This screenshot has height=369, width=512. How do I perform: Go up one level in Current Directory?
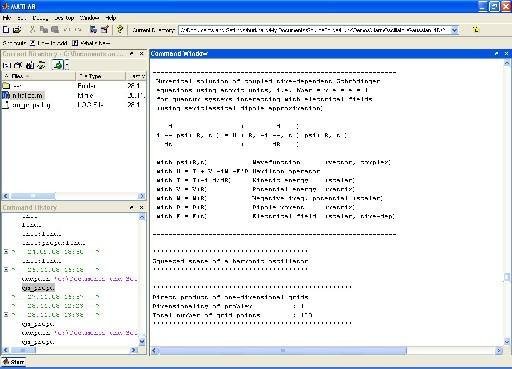click(6, 65)
